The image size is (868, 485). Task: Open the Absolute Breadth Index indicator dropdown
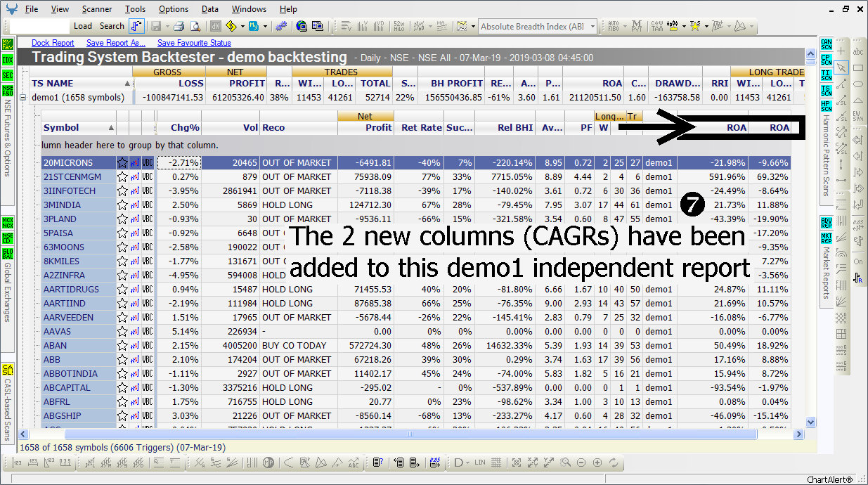(592, 27)
